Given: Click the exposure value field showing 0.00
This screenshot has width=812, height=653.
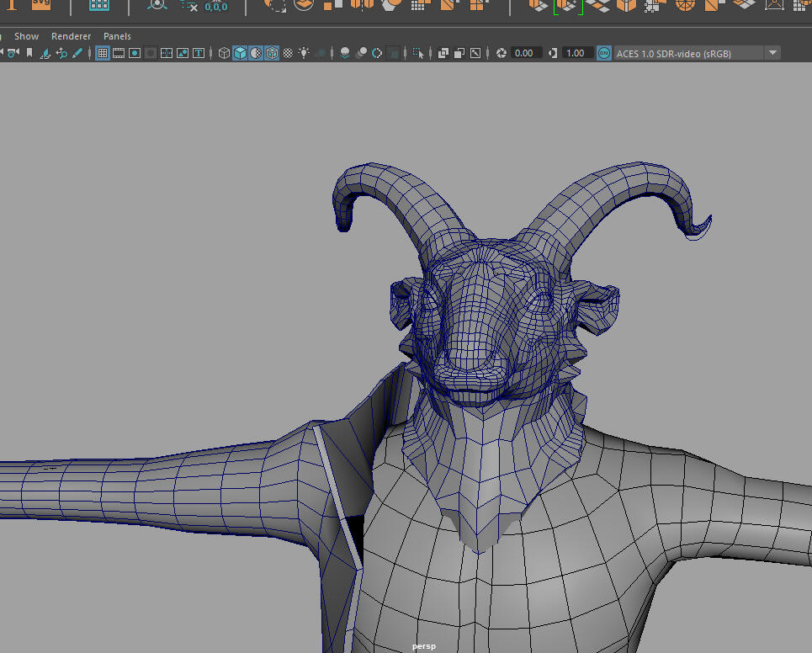Looking at the screenshot, I should pyautogui.click(x=524, y=53).
